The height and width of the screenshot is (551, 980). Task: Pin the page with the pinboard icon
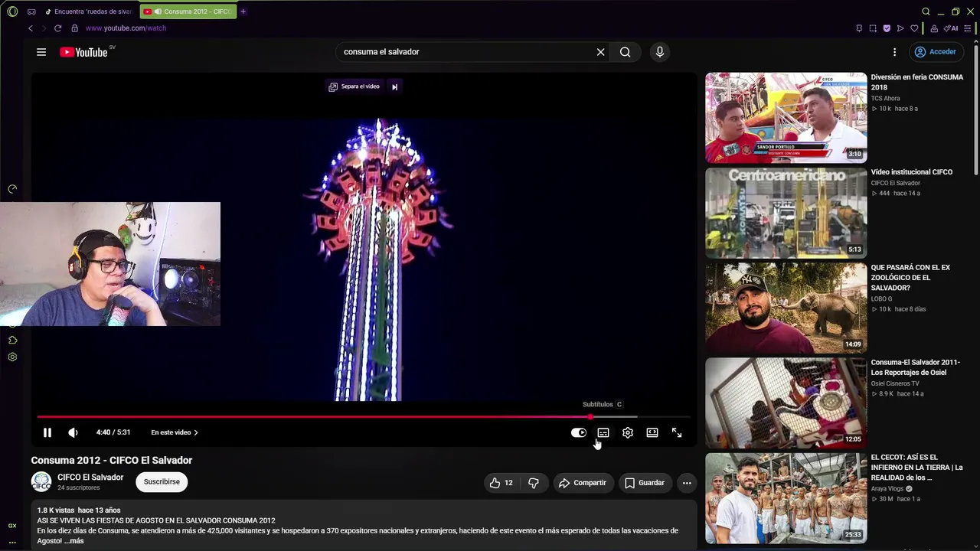pos(859,28)
